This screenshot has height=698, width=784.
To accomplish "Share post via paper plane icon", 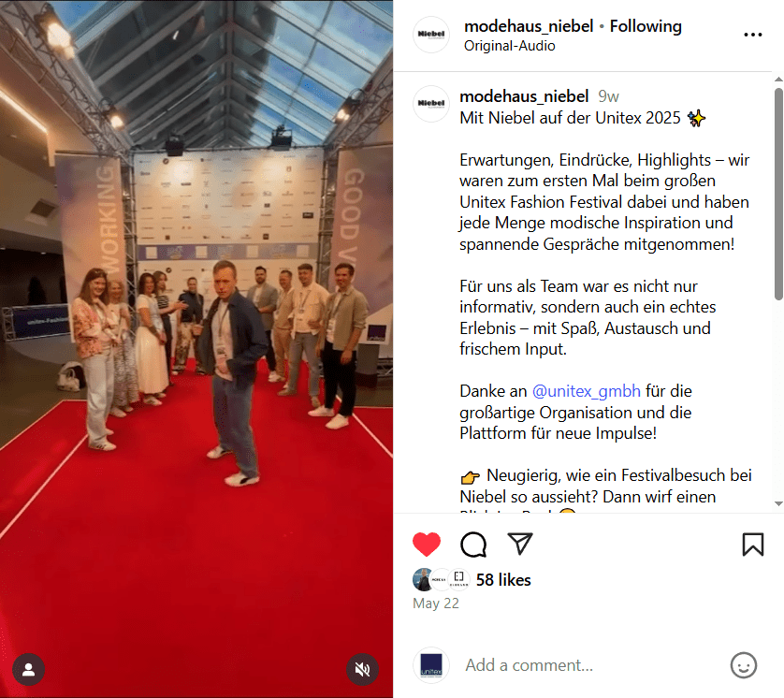I will click(520, 544).
